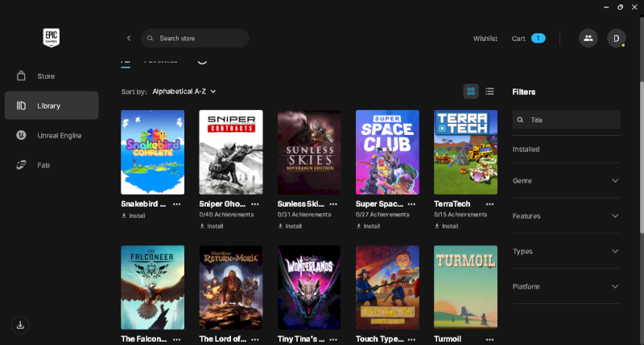This screenshot has width=644, height=345.
Task: Click the Turmoil title text
Action: click(448, 339)
